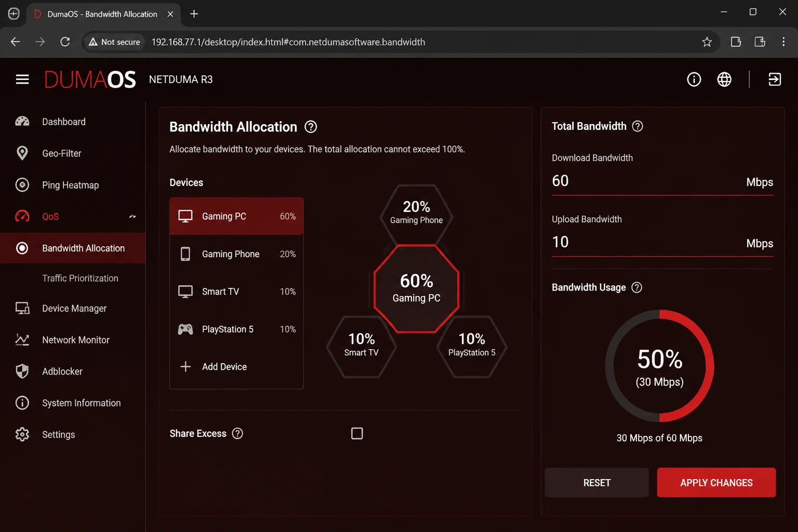Click the Device Manager devices icon
The height and width of the screenshot is (532, 798).
[22, 308]
